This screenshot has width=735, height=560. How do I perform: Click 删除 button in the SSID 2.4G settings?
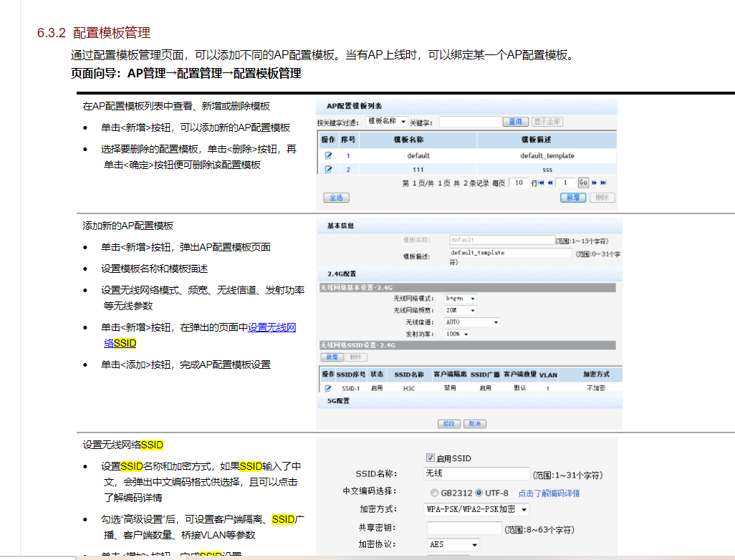click(x=356, y=357)
